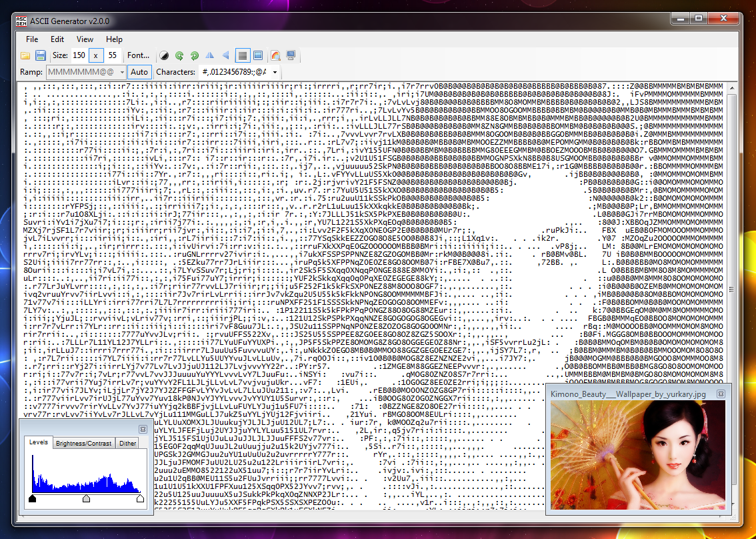Toggle the x aspect ratio lock button
756x539 pixels.
95,55
